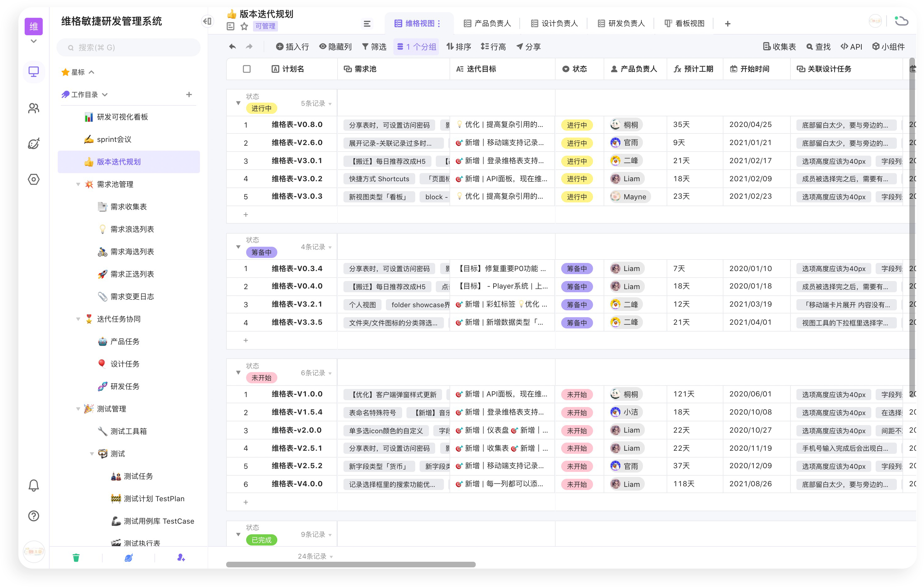Switch to 研发负责人 view tab
This screenshot has width=924, height=587.
621,23
